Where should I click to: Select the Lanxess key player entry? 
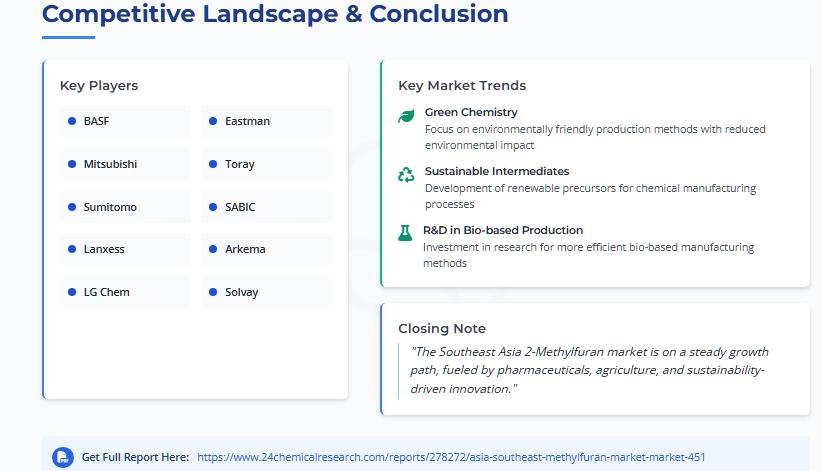pyautogui.click(x=125, y=249)
